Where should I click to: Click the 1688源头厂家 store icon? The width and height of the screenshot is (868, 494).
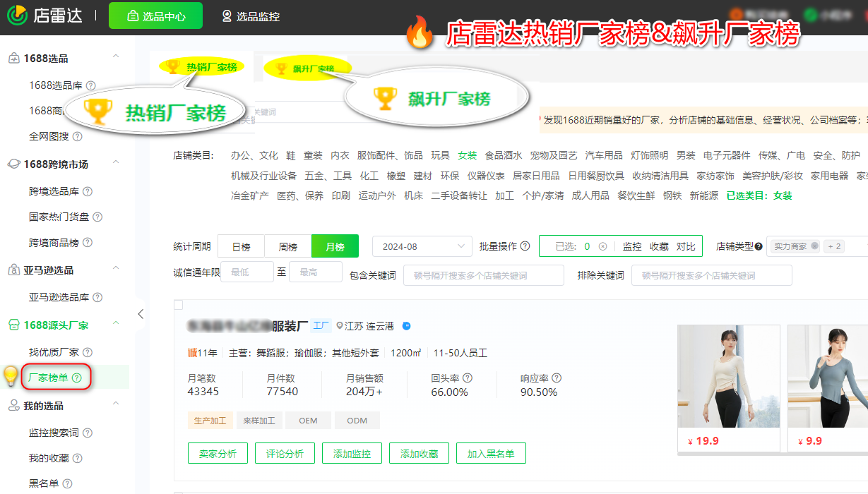13,325
